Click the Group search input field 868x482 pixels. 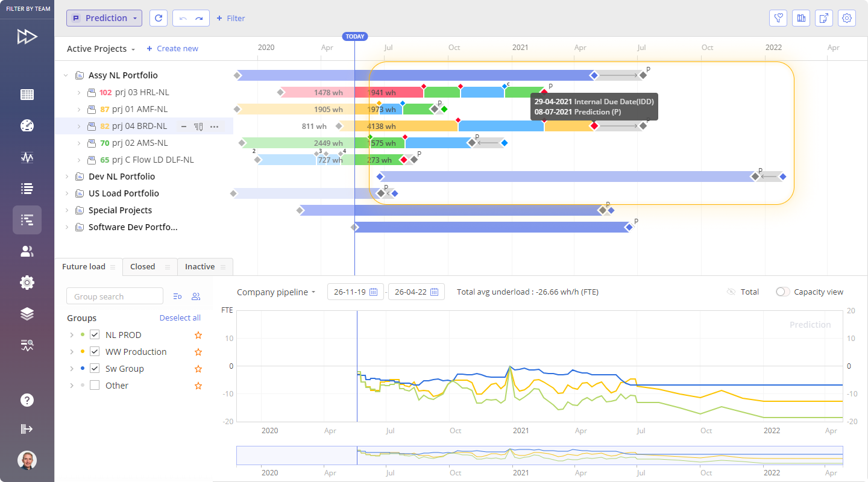115,296
